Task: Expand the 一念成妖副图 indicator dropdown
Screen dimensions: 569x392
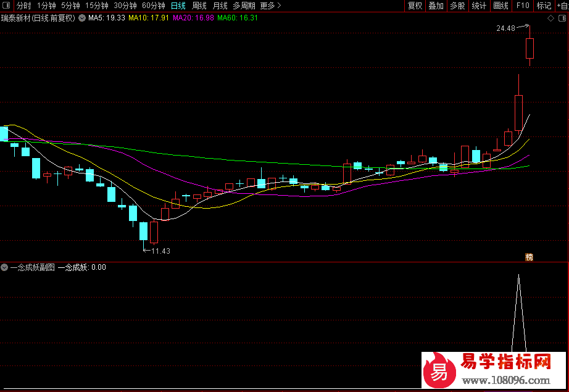Action: [4, 267]
